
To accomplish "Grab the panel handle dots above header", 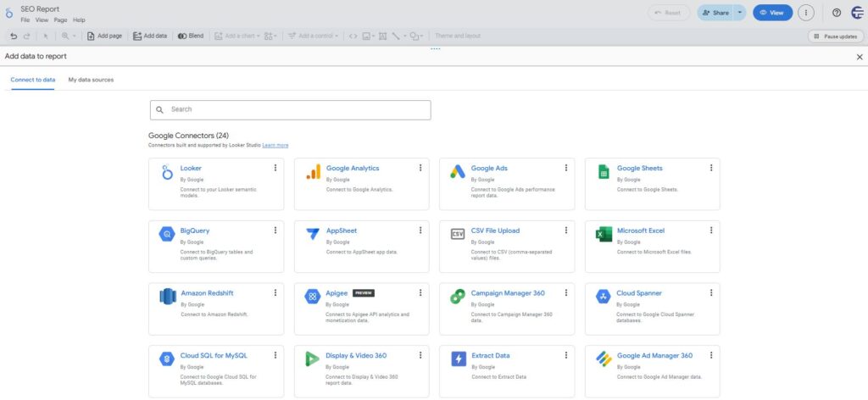I will [435, 48].
